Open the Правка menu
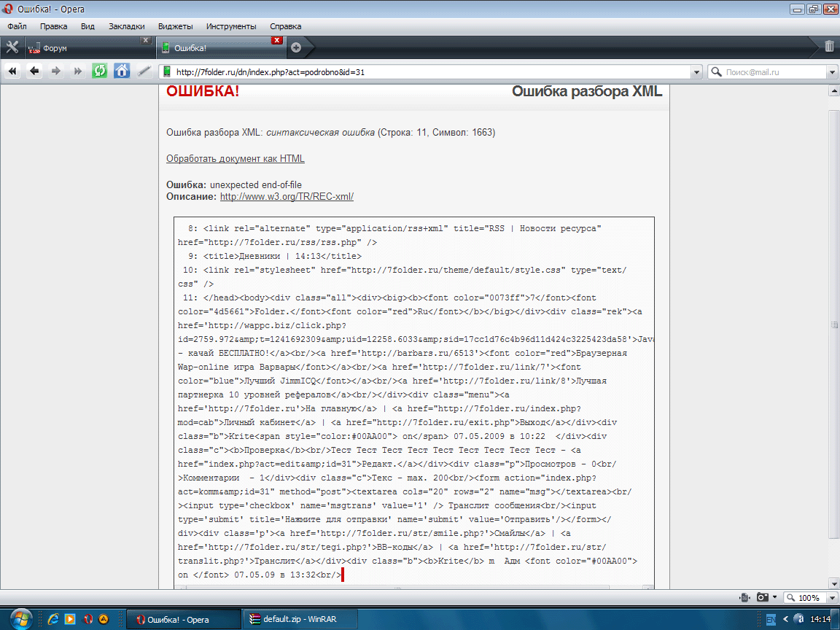Image resolution: width=840 pixels, height=630 pixels. [53, 26]
